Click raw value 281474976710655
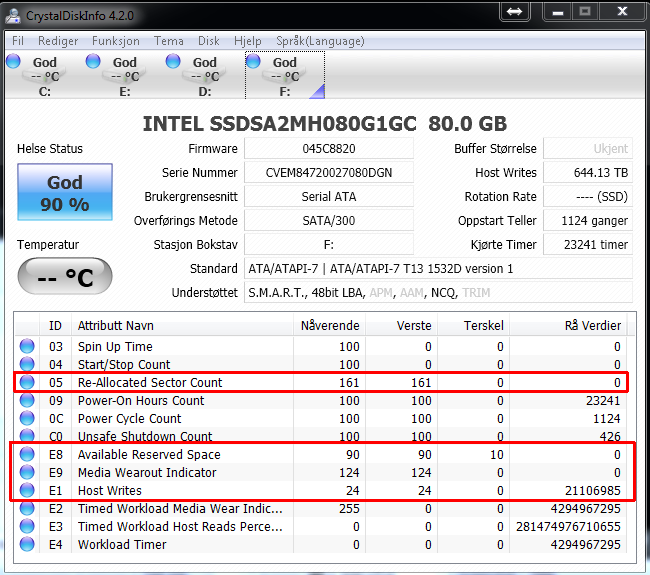Image resolution: width=650 pixels, height=575 pixels. pyautogui.click(x=568, y=526)
